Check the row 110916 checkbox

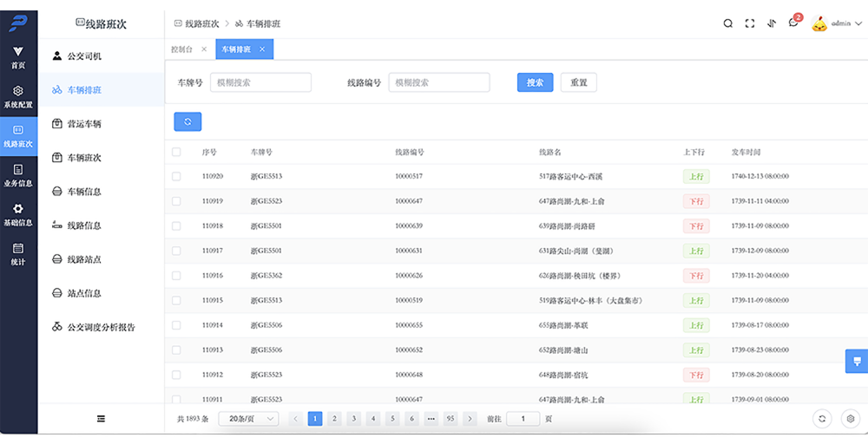click(x=176, y=276)
